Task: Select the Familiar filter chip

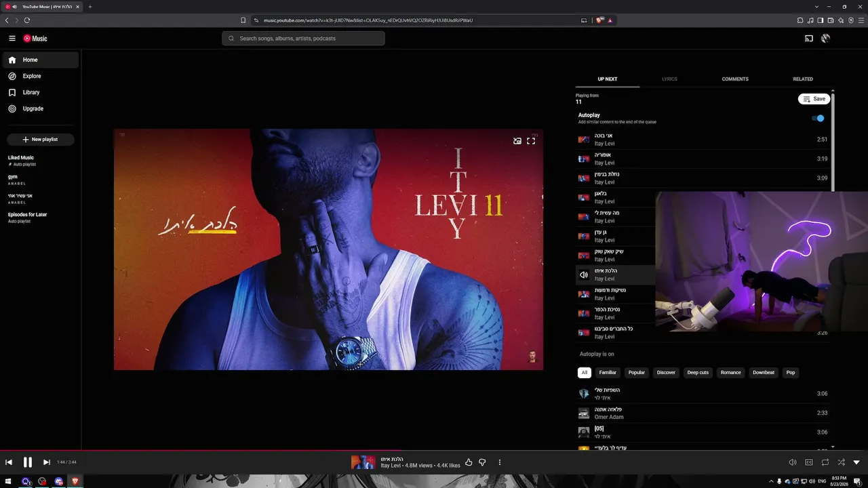Action: 608,373
